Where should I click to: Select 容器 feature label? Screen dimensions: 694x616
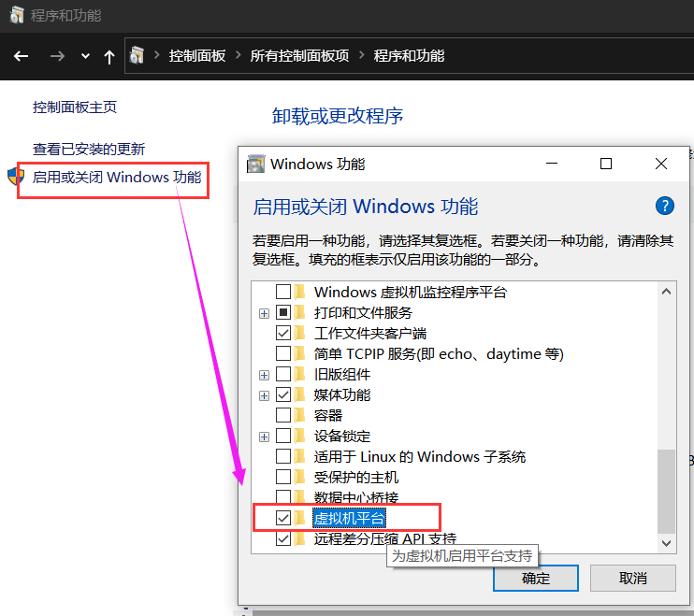pos(328,415)
